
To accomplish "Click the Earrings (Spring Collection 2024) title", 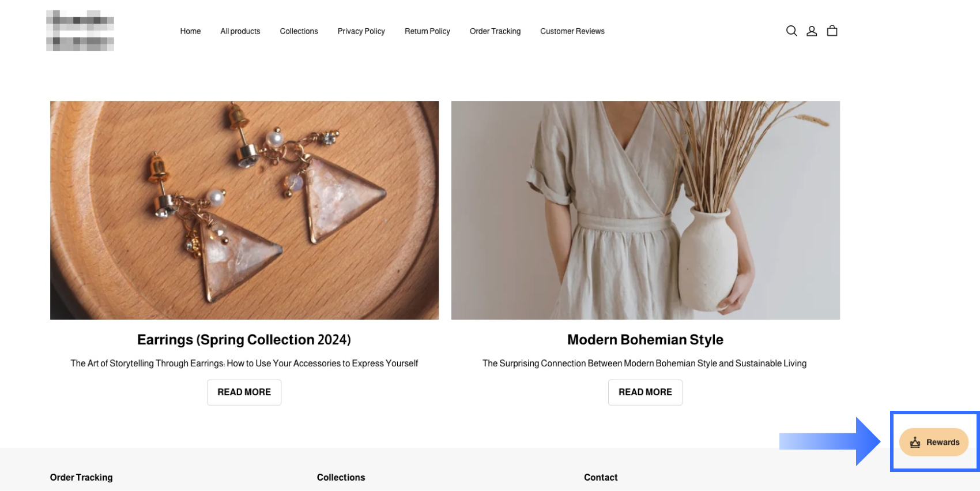I will tap(244, 340).
